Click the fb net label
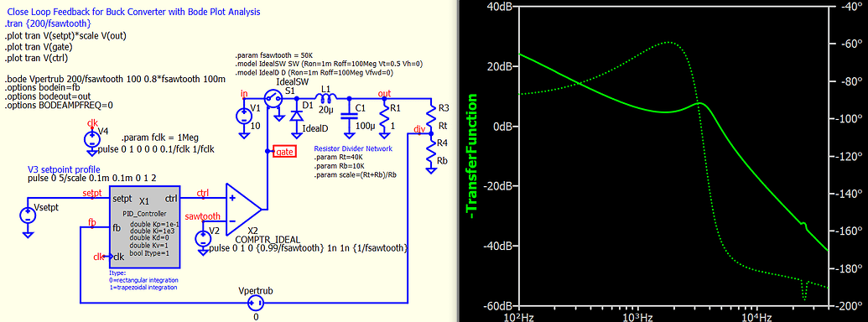Viewport: 868px width, 322px height. 92,222
